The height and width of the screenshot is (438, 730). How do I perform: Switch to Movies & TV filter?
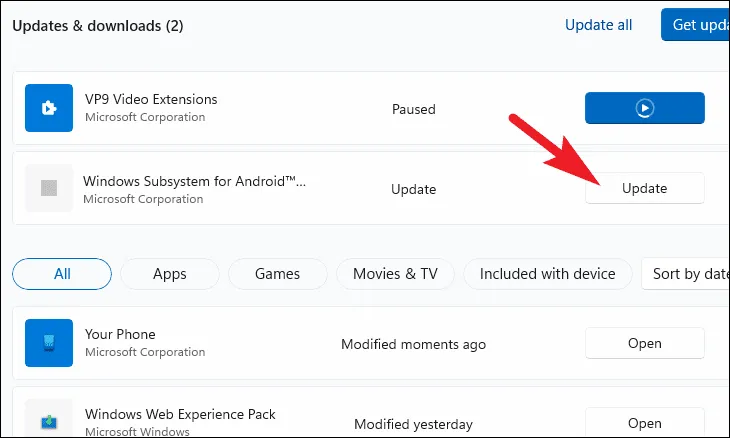coord(395,274)
